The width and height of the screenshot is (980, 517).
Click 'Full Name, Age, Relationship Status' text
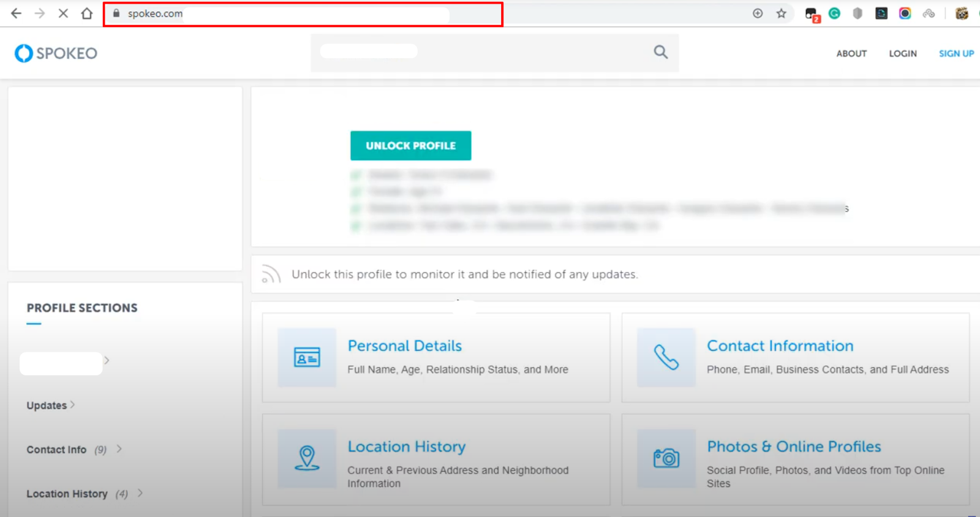(458, 369)
